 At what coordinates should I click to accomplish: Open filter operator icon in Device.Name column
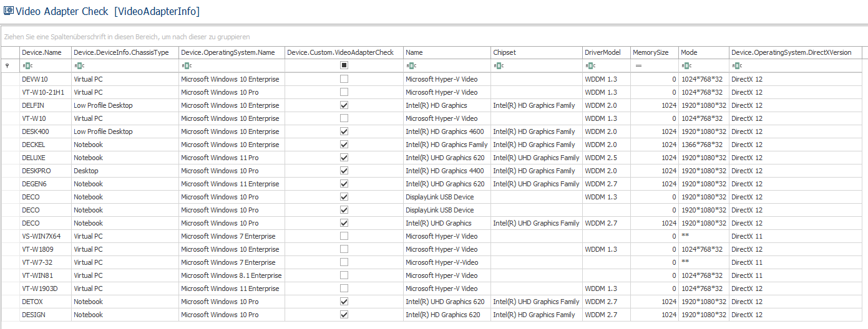[x=26, y=65]
